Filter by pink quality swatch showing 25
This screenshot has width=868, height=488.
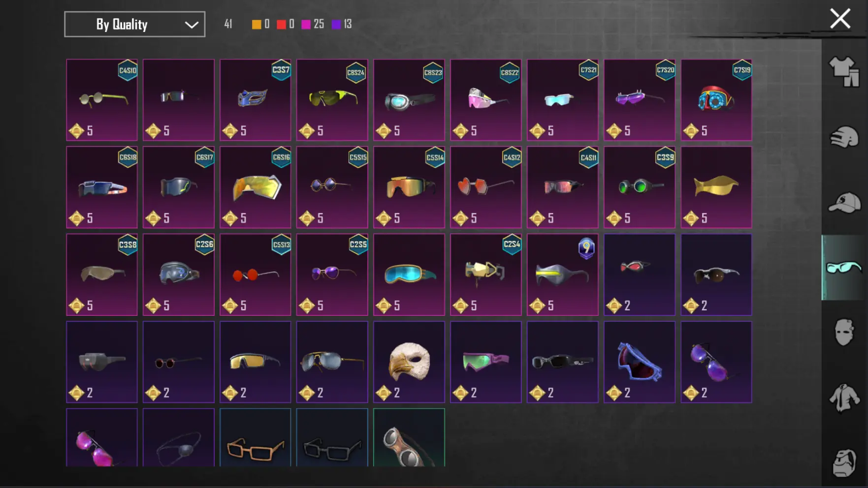pos(306,24)
